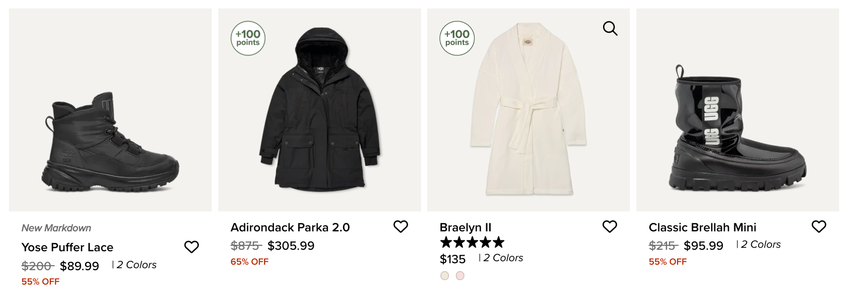Image resolution: width=868 pixels, height=305 pixels.
Task: Click the magnifying glass quick-view icon
Action: point(610,29)
